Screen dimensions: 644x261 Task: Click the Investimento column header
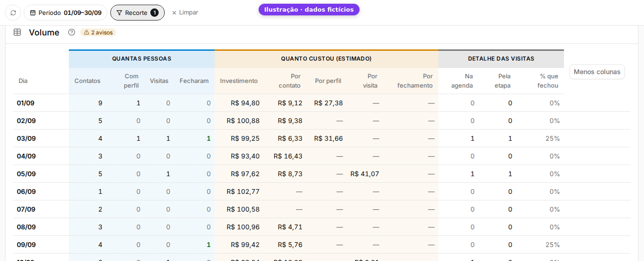tap(239, 81)
